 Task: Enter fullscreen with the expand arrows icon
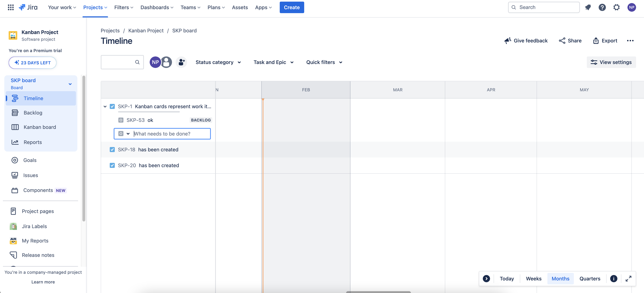tap(628, 278)
